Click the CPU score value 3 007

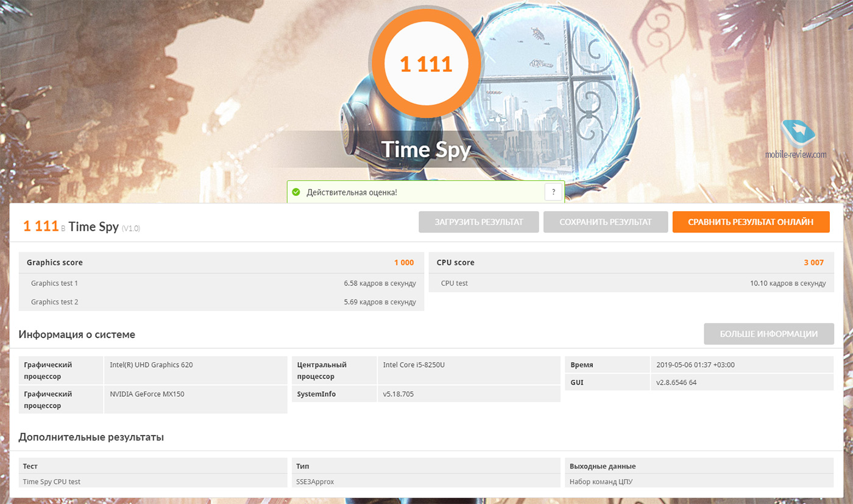814,262
